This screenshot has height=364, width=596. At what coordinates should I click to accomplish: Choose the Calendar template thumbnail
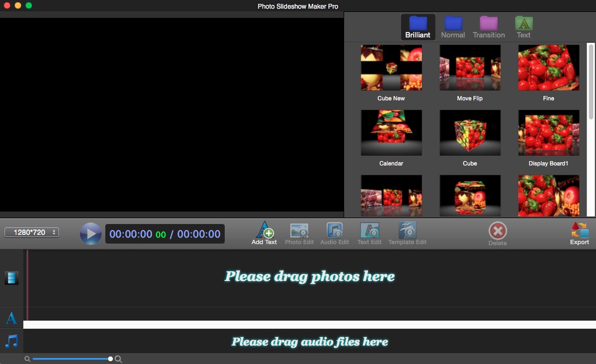[391, 133]
